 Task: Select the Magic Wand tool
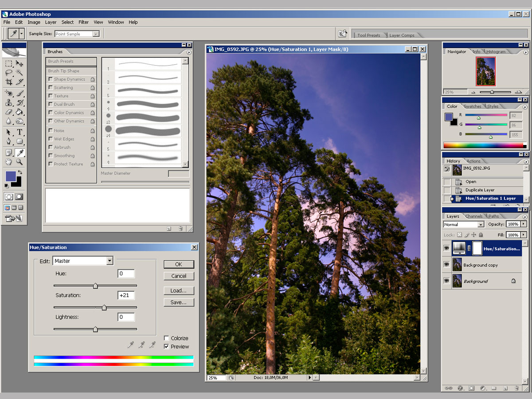20,72
